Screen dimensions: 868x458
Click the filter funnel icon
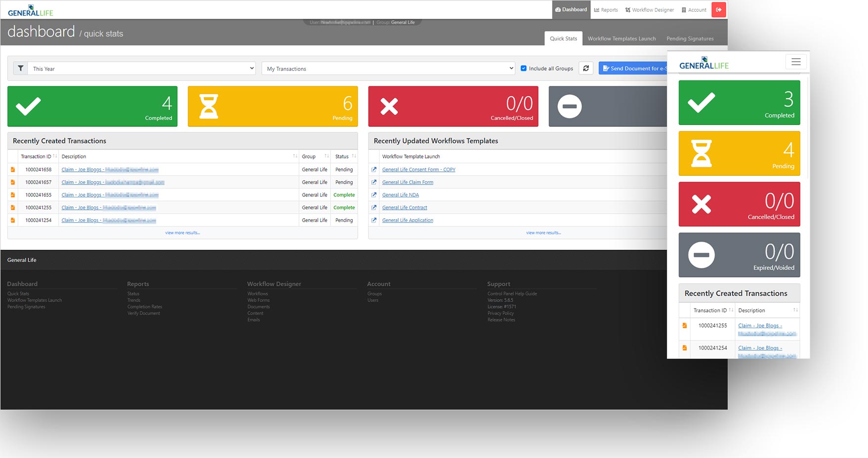(x=20, y=68)
